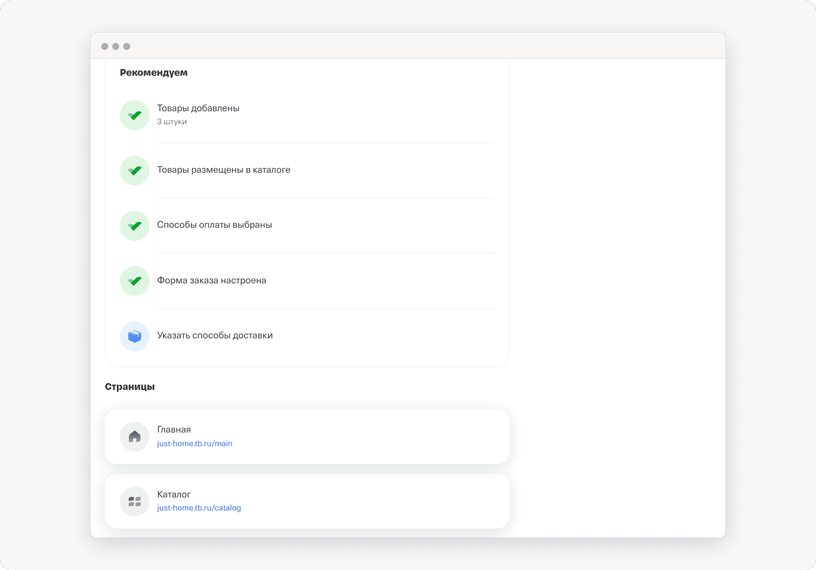This screenshot has width=816, height=570.
Task: Open the Товары добавлены item
Action: tap(307, 115)
